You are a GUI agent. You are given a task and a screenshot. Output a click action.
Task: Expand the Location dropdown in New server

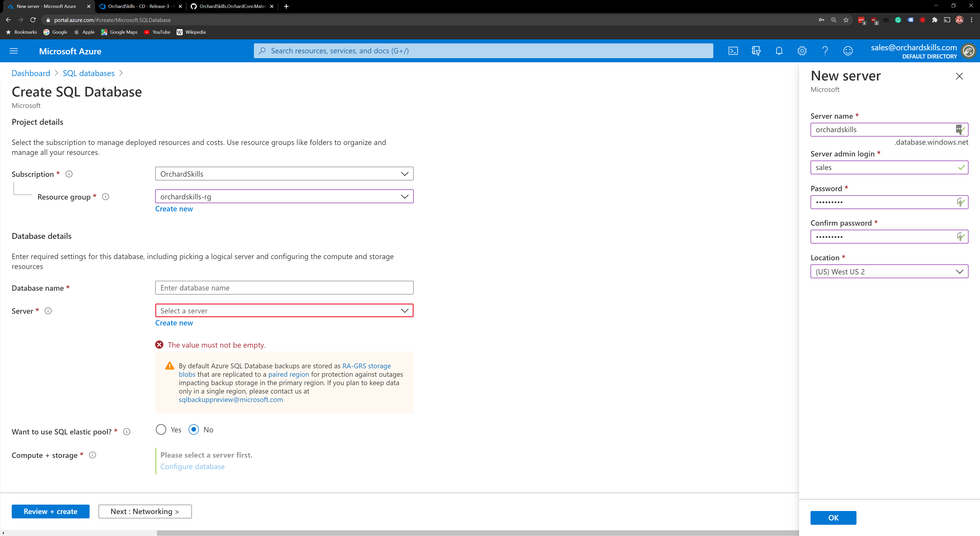coord(889,272)
